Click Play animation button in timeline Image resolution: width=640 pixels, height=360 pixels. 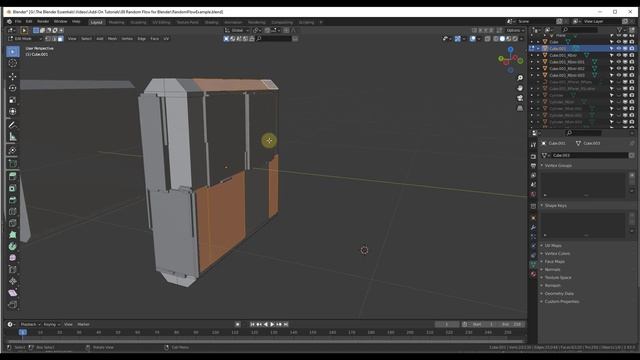click(273, 324)
